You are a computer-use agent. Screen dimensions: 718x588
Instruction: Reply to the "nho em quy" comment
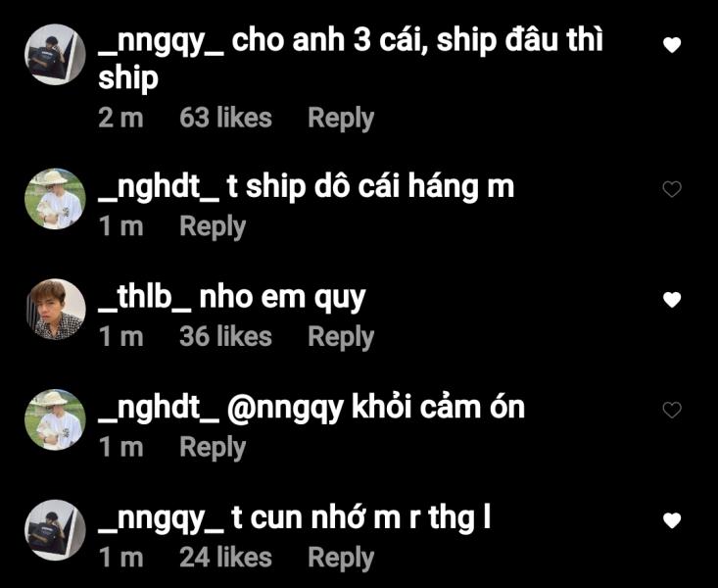click(341, 338)
